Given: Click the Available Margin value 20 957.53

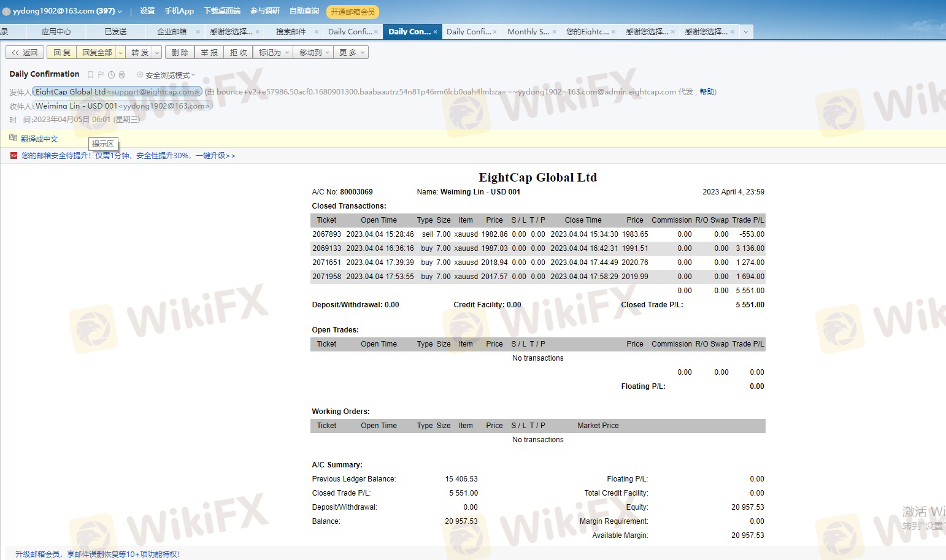Looking at the screenshot, I should point(748,535).
